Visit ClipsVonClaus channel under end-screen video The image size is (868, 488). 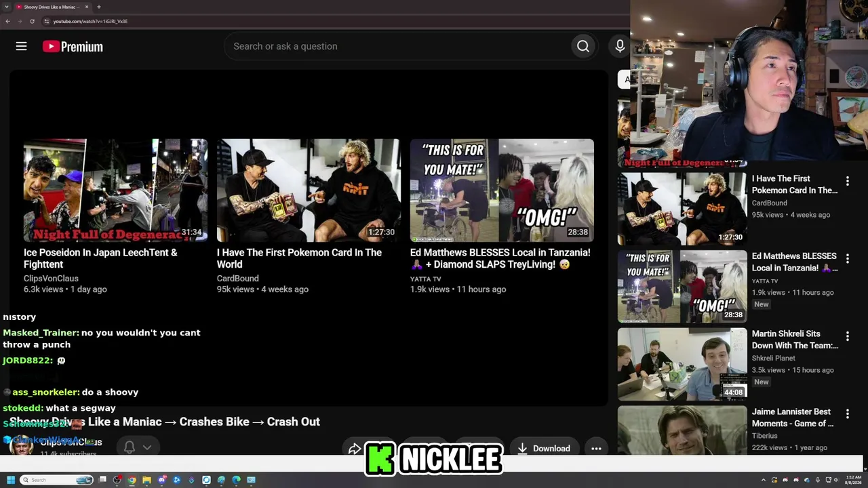[51, 278]
